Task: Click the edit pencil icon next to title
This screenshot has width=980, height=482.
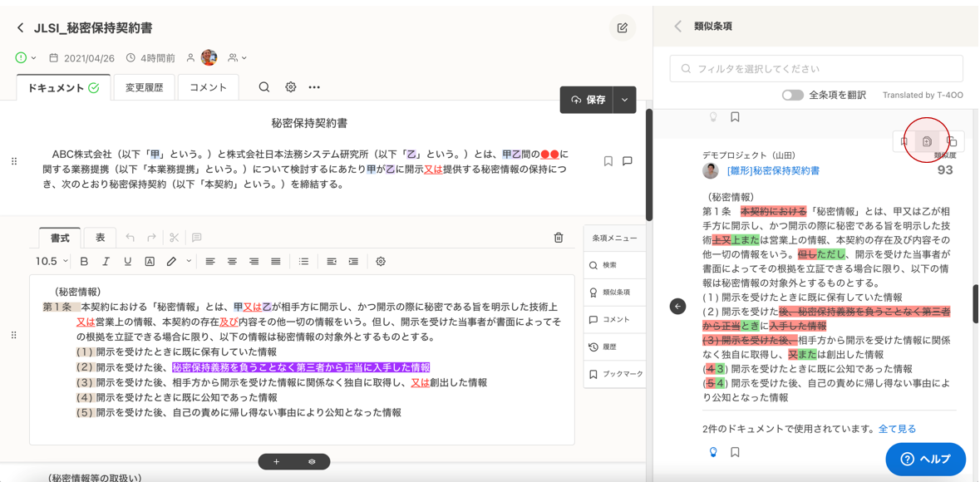Action: tap(622, 28)
